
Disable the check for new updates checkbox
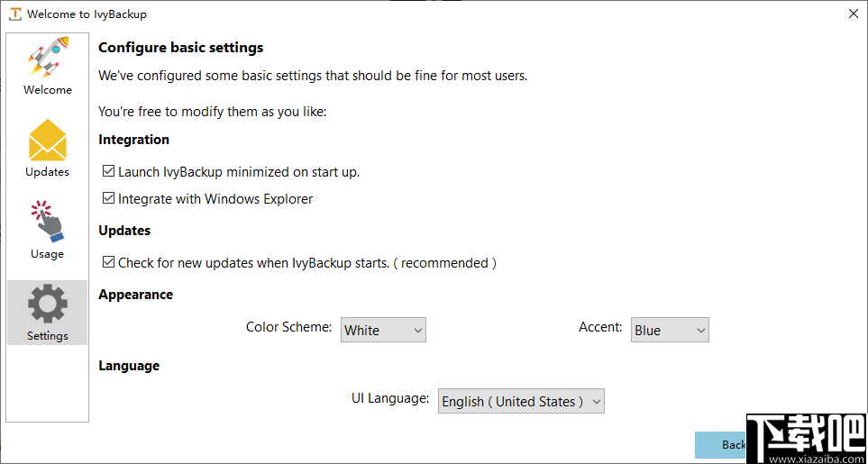109,263
